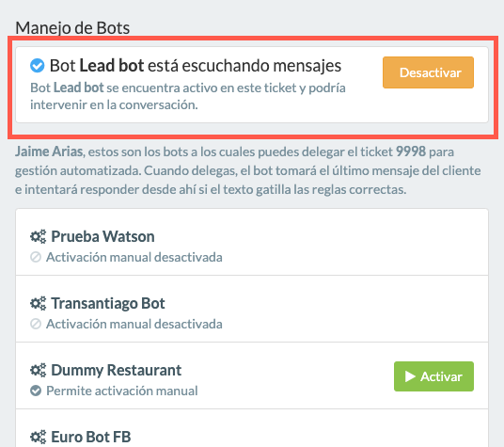Click the blue checkmark beside Lead bot

pyautogui.click(x=38, y=66)
